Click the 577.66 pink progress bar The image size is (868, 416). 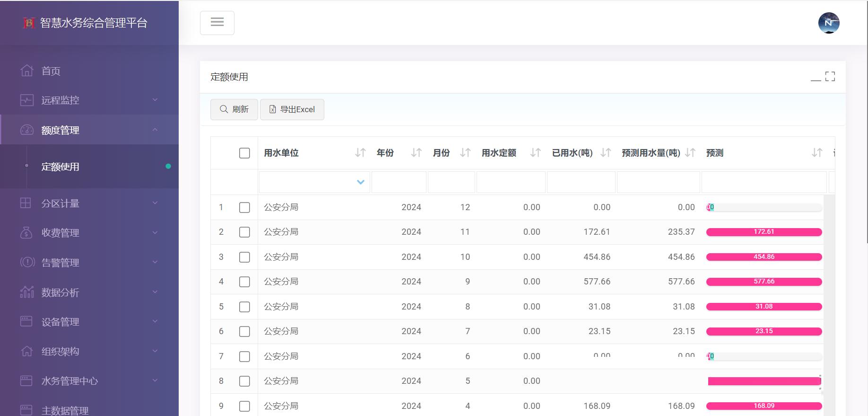[764, 282]
